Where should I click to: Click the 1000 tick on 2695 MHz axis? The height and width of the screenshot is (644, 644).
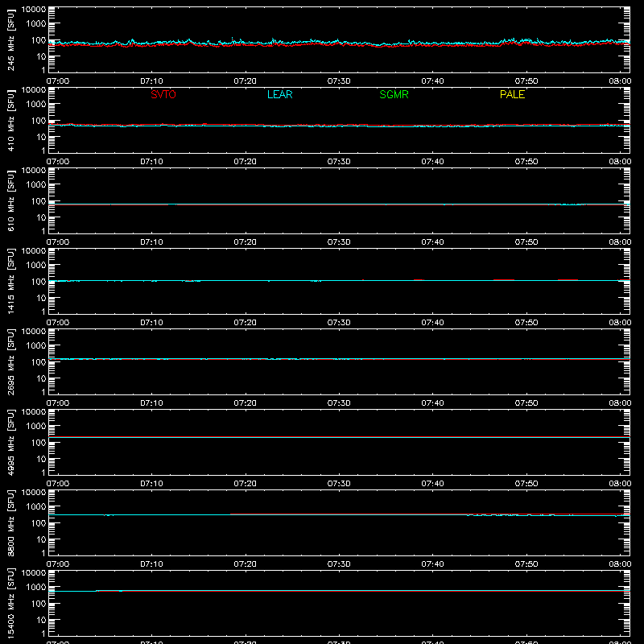[x=36, y=346]
